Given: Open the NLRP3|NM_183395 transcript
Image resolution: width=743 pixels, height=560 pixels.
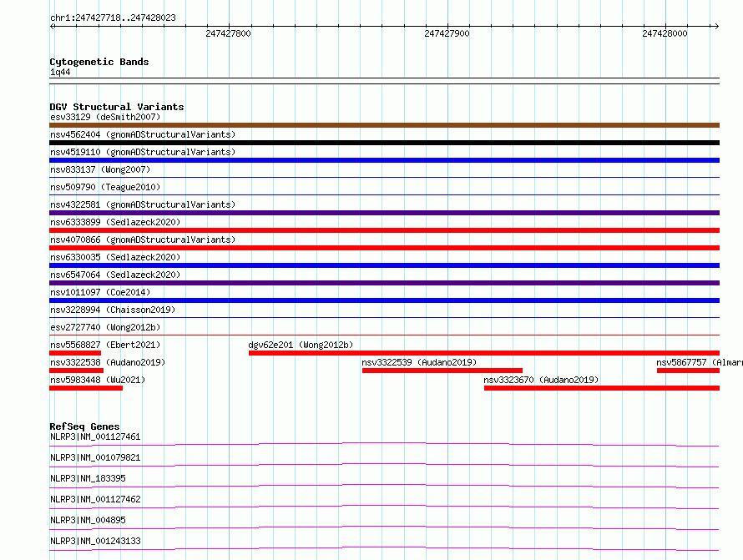Looking at the screenshot, I should click(x=88, y=478).
